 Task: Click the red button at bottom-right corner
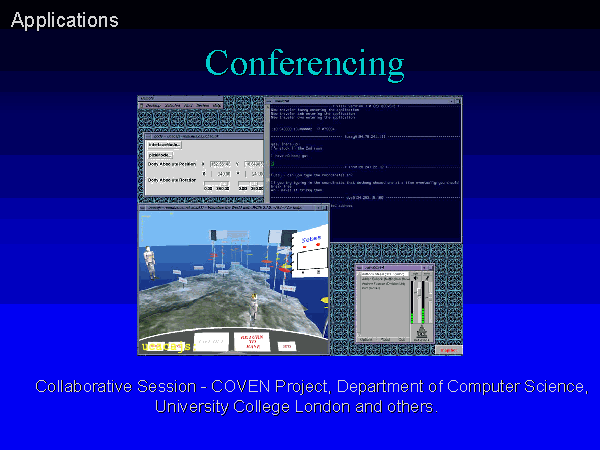(x=449, y=349)
